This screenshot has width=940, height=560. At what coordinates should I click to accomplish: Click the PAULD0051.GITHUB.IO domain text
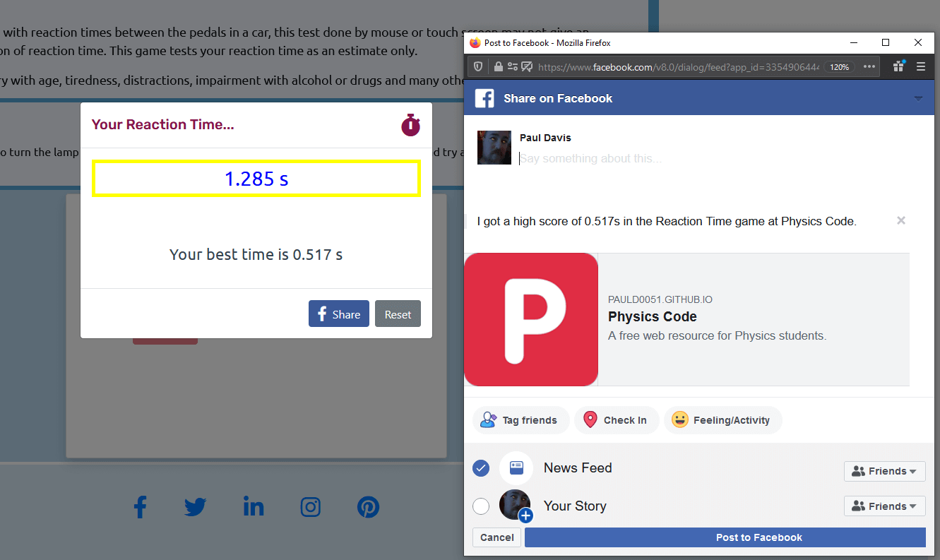point(660,300)
